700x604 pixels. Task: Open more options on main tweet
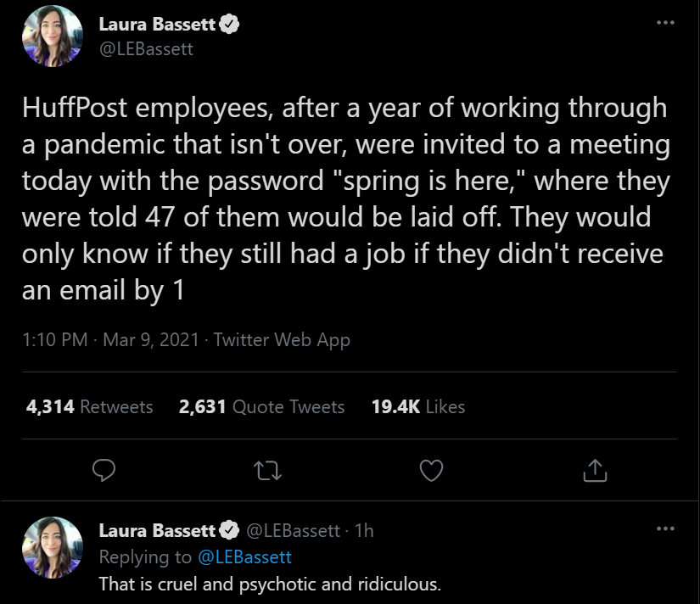click(x=666, y=22)
